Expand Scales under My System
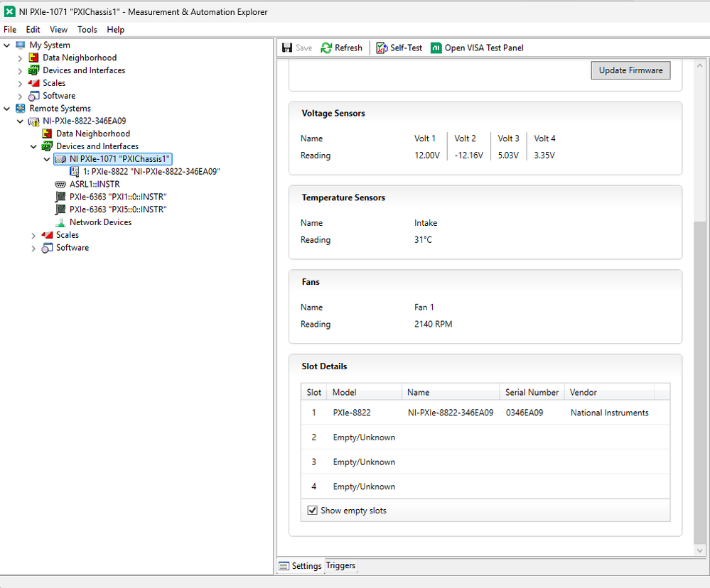Viewport: 710px width, 588px height. pyautogui.click(x=20, y=84)
